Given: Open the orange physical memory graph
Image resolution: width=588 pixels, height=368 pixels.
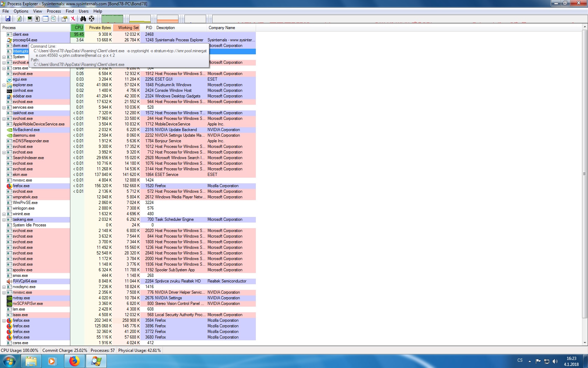Looking at the screenshot, I should (168, 19).
